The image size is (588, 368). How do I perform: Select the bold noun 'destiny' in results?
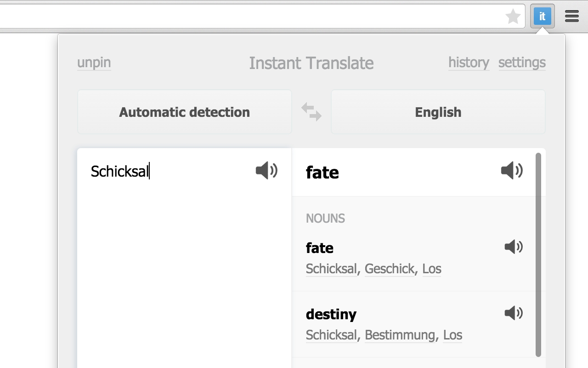[x=331, y=314]
